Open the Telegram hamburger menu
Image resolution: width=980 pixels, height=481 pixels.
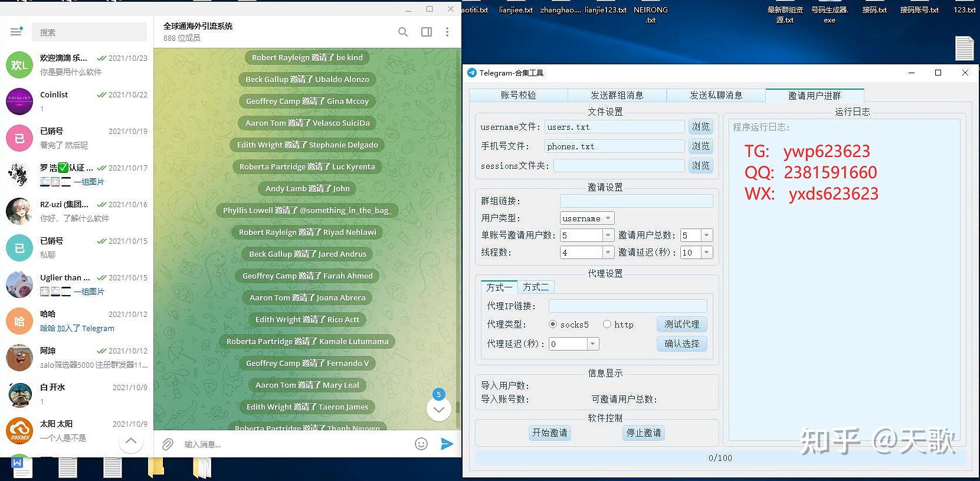click(x=16, y=32)
